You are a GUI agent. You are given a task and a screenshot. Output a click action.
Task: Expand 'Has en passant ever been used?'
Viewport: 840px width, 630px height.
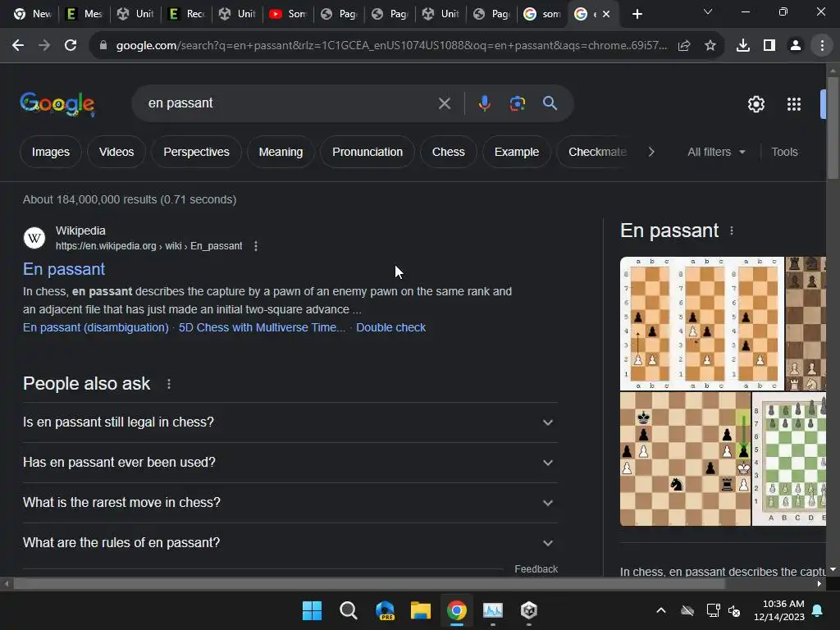290,463
